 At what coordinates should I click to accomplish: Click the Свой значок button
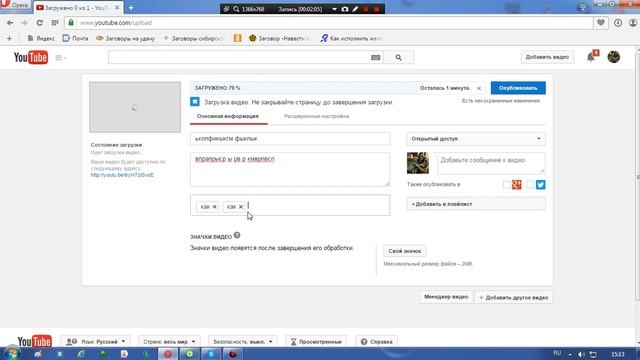coord(404,251)
